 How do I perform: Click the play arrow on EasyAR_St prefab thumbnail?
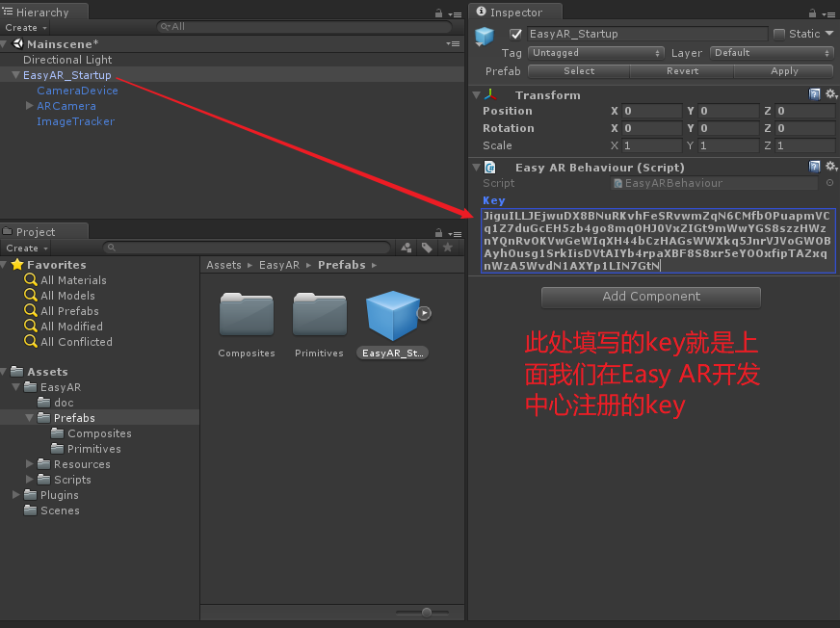(x=424, y=313)
